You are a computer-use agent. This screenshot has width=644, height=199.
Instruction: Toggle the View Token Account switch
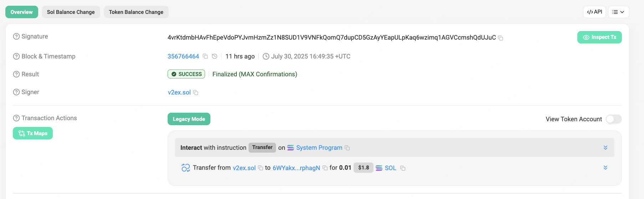pos(614,119)
